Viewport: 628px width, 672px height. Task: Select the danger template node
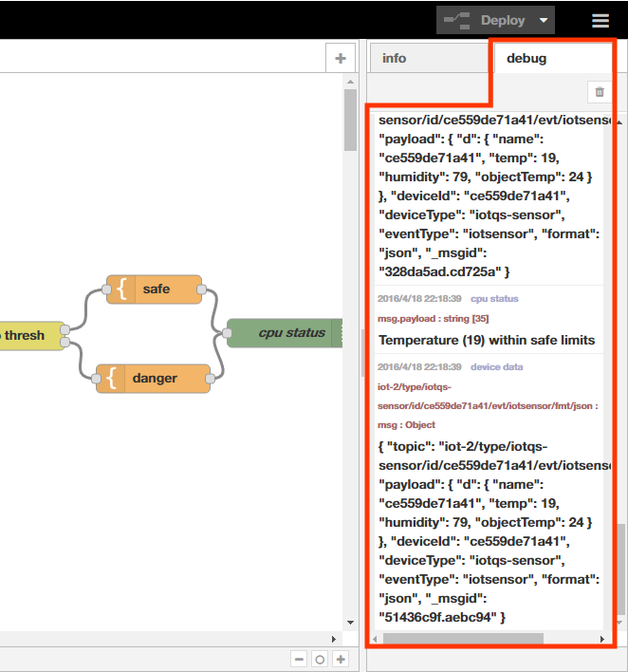tap(154, 379)
